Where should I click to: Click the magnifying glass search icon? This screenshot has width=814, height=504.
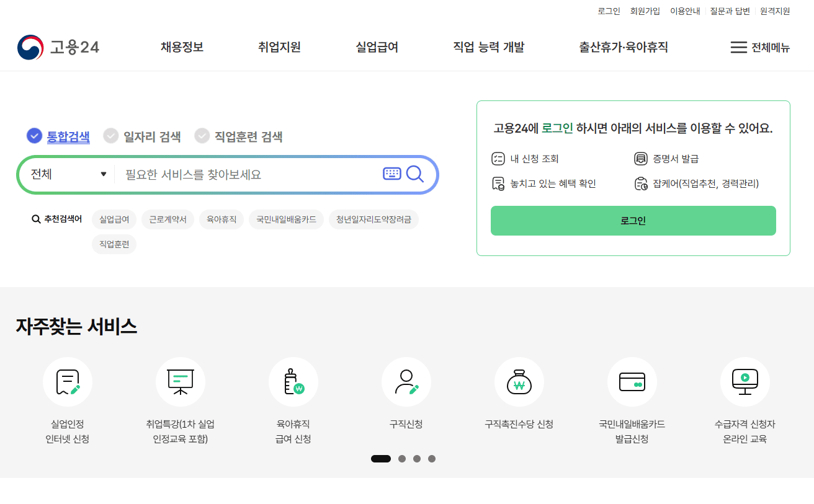point(416,174)
